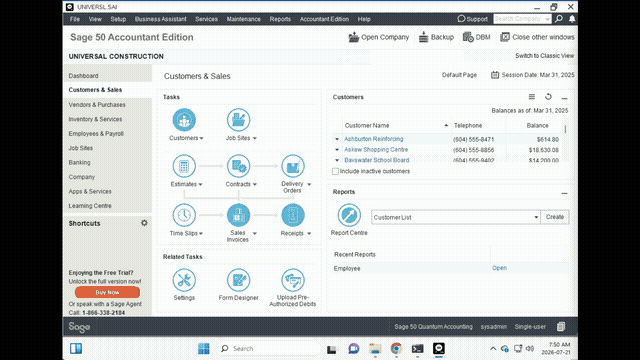Screen dimensions: 640x360
Task: Open Customers panel list options icon
Action: (531, 97)
